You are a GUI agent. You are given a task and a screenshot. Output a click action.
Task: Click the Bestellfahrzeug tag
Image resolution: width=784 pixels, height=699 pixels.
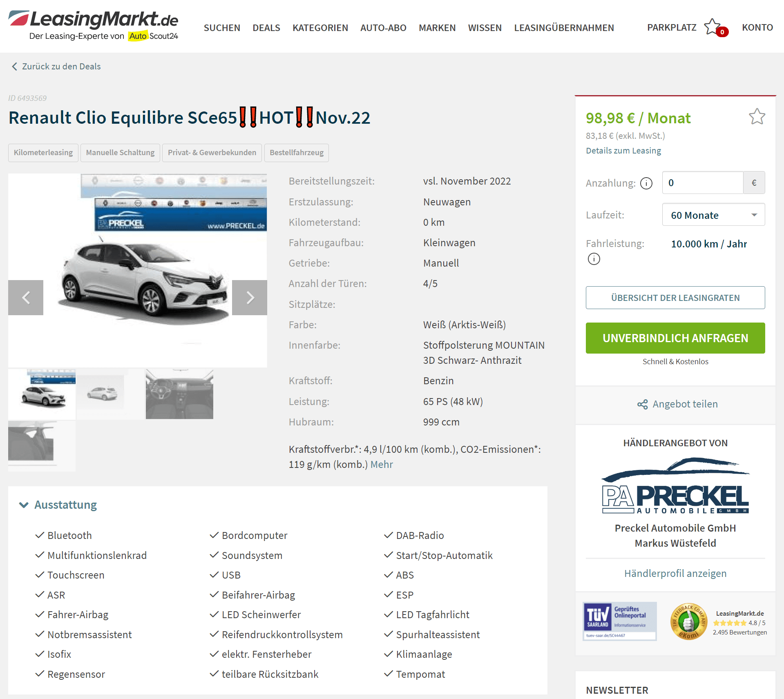296,153
